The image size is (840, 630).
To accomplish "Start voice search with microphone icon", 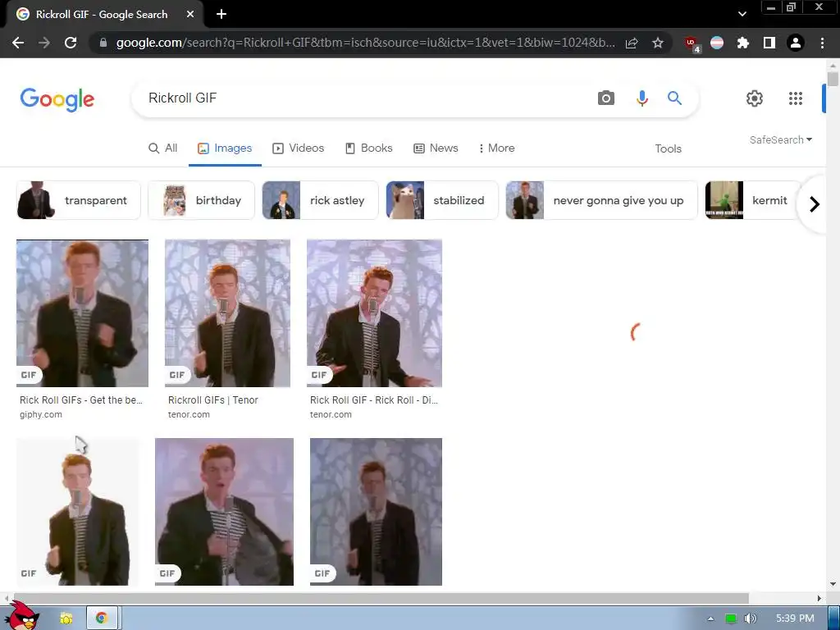I will tap(641, 98).
